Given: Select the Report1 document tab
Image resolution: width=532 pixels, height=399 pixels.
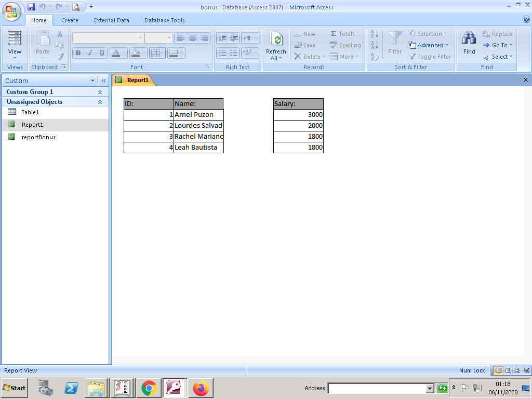Looking at the screenshot, I should 133,80.
